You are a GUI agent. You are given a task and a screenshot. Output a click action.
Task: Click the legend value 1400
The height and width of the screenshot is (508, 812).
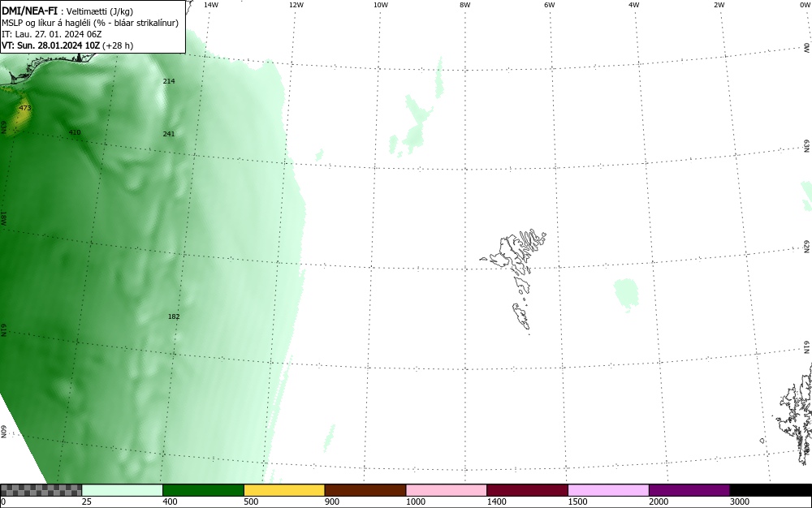496,502
